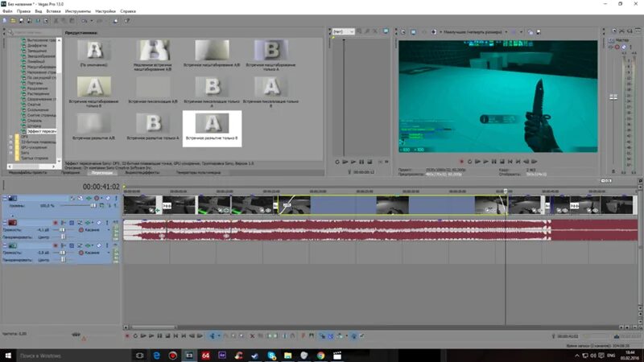Arm first audio track for recording
This screenshot has height=362, width=644.
point(56,223)
